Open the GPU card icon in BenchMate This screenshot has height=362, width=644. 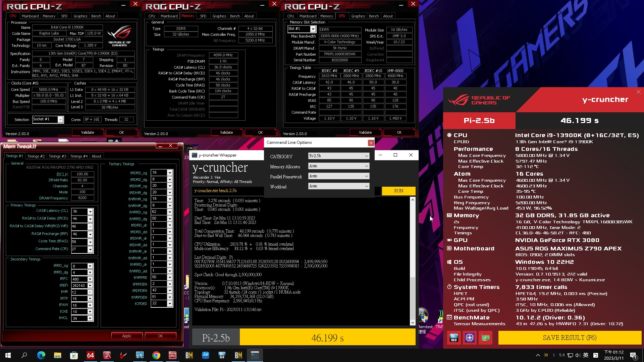point(485,338)
